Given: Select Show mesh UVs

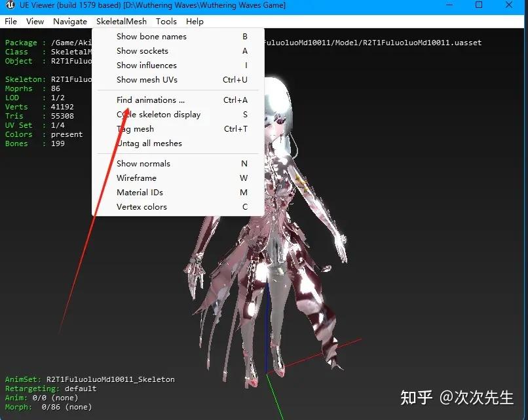Looking at the screenshot, I should tap(147, 80).
